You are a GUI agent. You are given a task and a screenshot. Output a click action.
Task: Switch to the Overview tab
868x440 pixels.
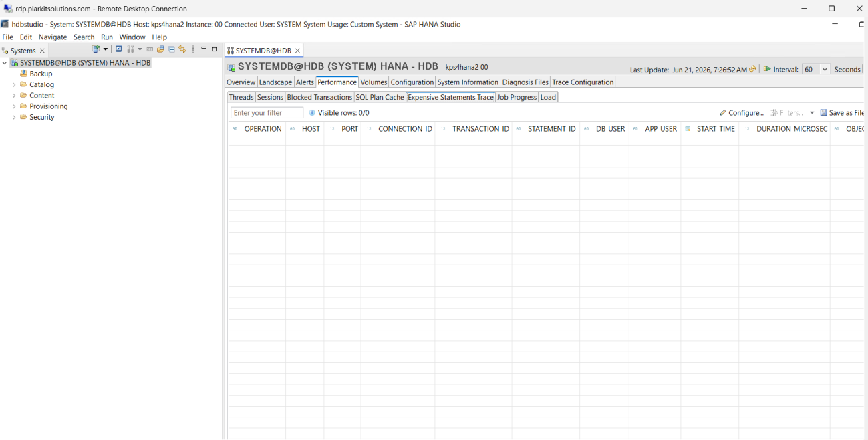[x=241, y=82]
